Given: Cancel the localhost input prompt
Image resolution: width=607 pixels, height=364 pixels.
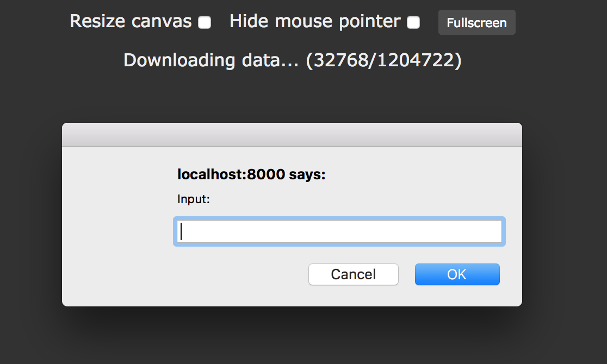Looking at the screenshot, I should pyautogui.click(x=354, y=274).
